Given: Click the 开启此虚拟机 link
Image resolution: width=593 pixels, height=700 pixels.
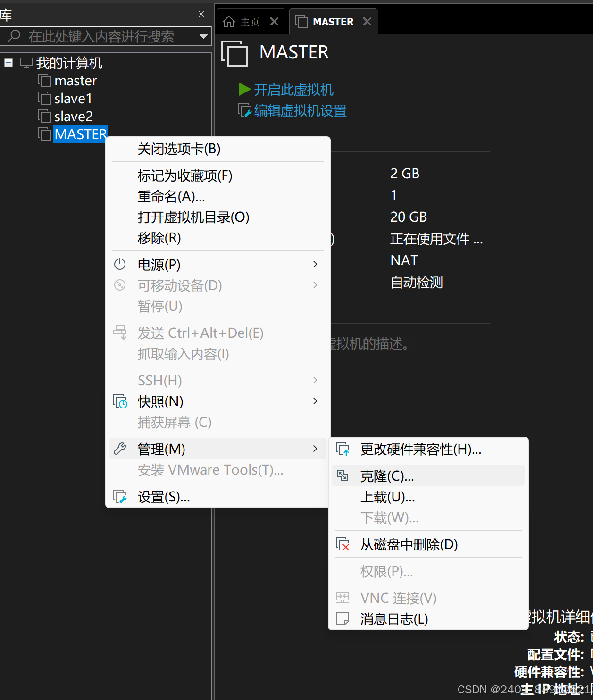Looking at the screenshot, I should tap(293, 90).
